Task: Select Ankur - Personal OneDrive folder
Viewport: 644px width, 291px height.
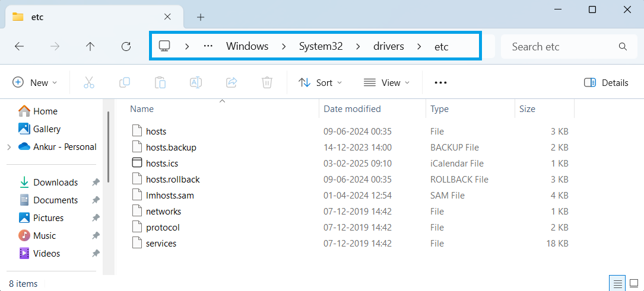Action: [58, 147]
